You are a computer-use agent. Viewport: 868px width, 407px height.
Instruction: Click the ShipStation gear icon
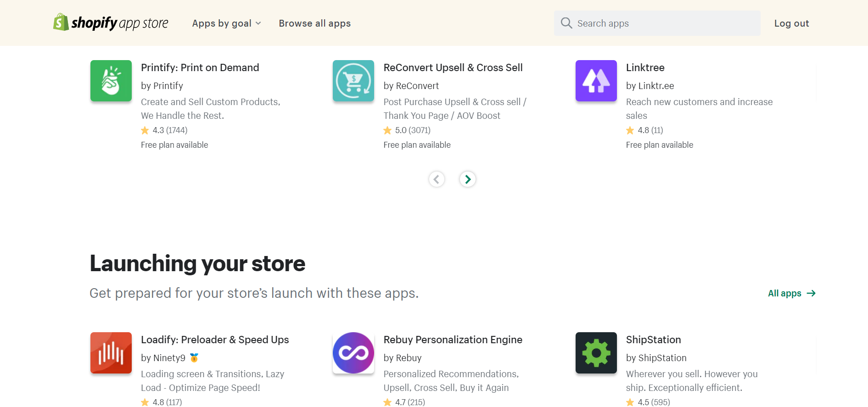596,353
